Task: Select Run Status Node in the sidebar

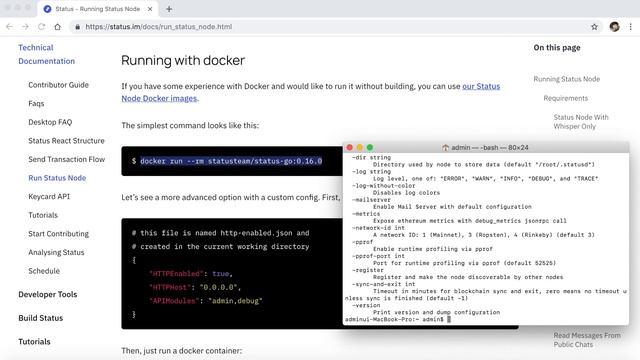Action: coord(57,178)
